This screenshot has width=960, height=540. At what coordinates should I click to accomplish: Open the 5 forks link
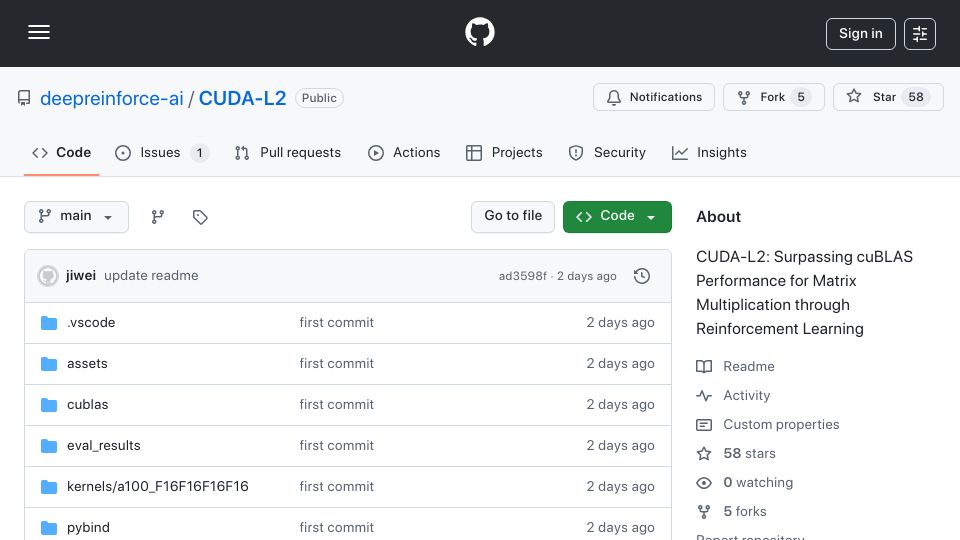(744, 511)
